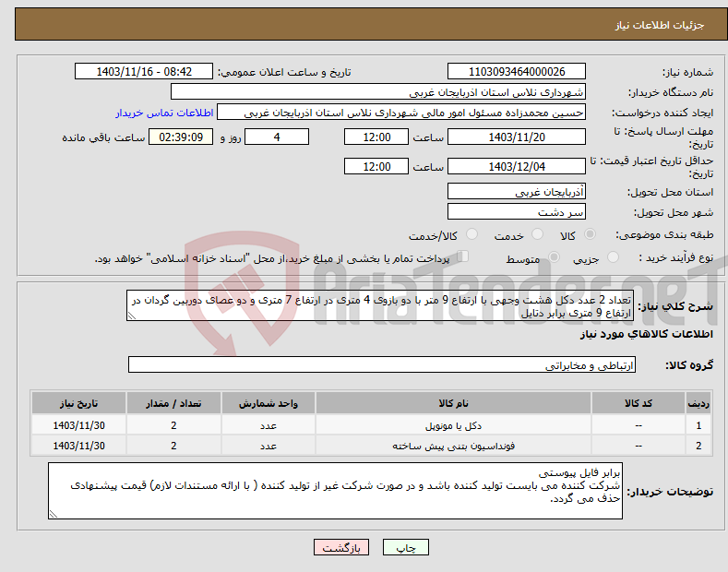
Task: Select the خدمت radio button
Action: point(537,234)
